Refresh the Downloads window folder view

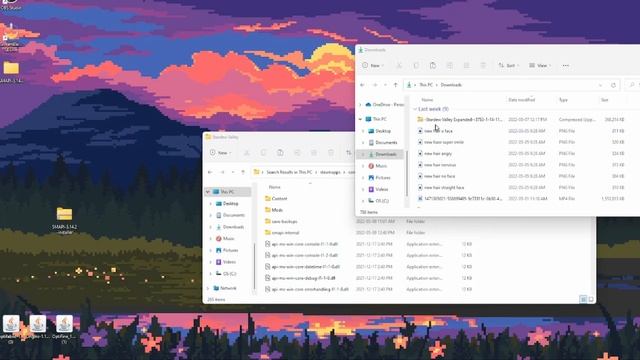tap(613, 85)
